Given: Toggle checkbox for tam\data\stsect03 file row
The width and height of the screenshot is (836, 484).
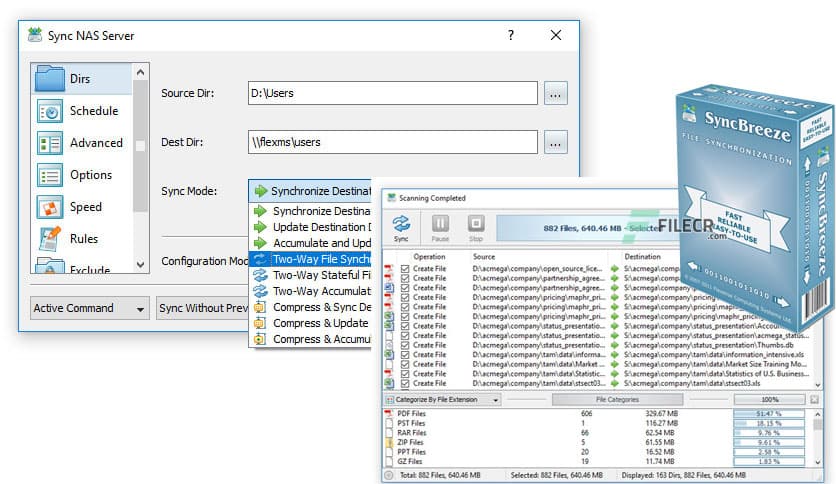Looking at the screenshot, I should tap(405, 383).
